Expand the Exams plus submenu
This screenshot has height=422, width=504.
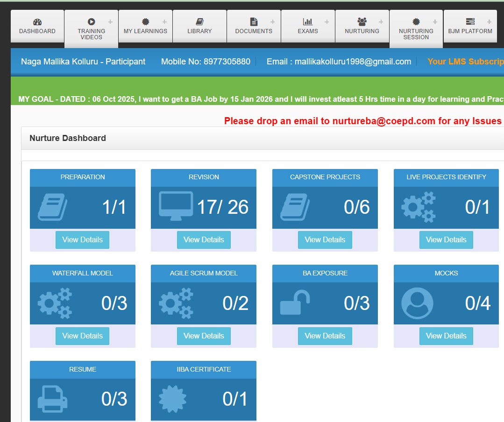[x=327, y=21]
